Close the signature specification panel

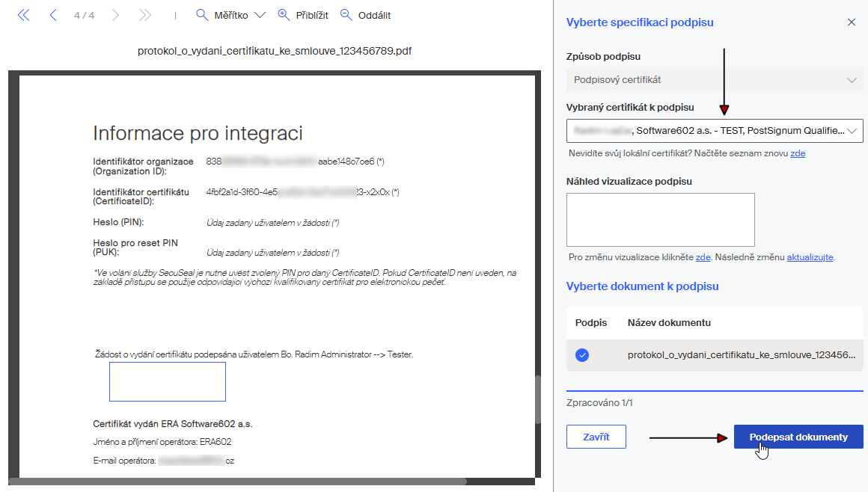851,22
